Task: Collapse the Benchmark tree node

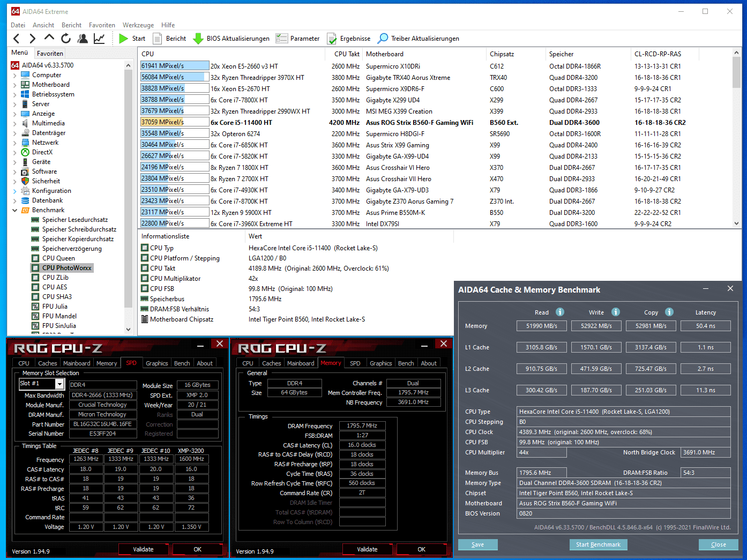Action: pos(14,211)
